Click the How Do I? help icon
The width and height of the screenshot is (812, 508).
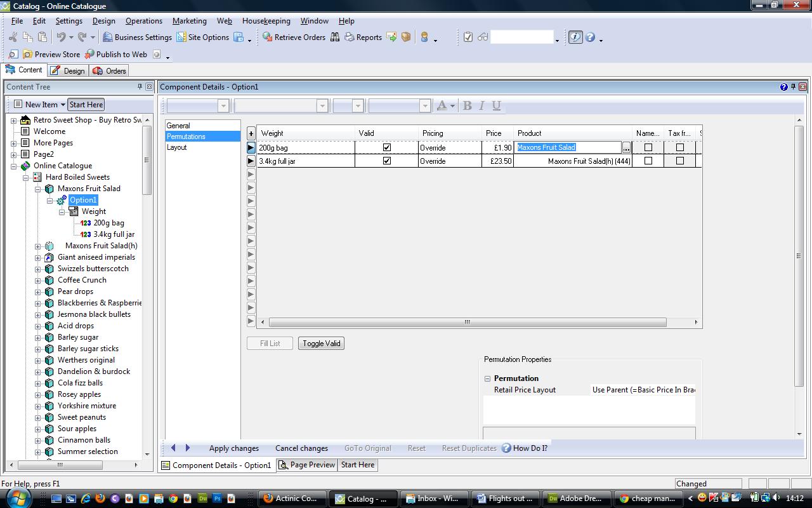pyautogui.click(x=506, y=448)
